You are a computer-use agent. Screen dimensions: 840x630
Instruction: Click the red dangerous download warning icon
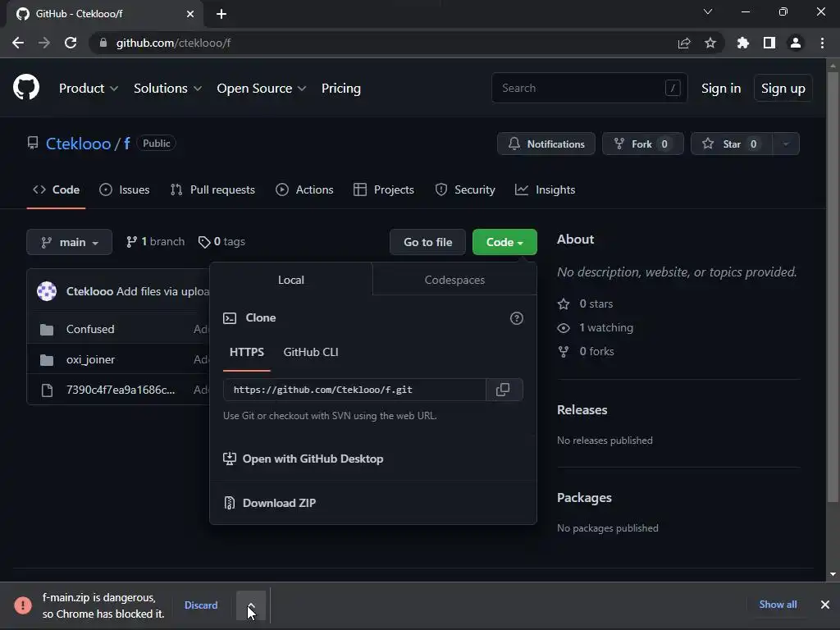point(23,605)
